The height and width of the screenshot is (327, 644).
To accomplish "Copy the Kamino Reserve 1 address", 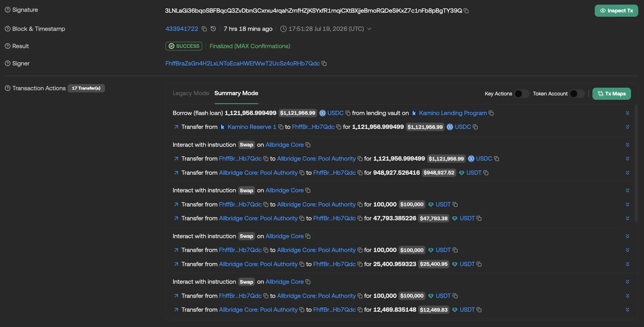I will (x=281, y=127).
